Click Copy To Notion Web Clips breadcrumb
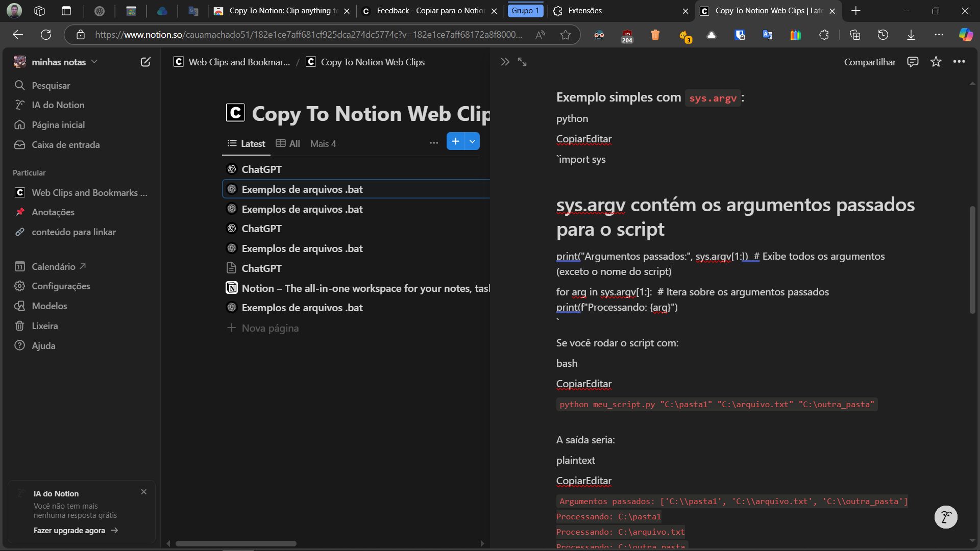 click(x=366, y=62)
